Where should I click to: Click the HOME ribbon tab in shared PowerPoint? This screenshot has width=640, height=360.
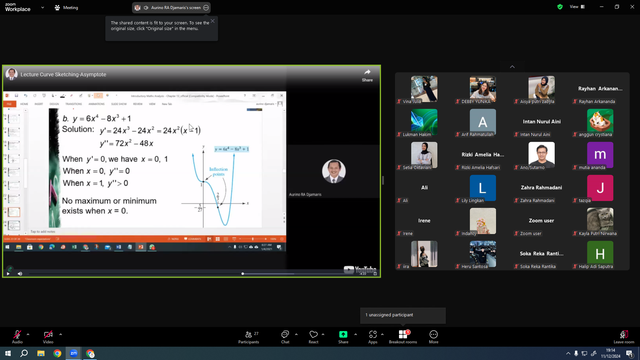click(24, 104)
